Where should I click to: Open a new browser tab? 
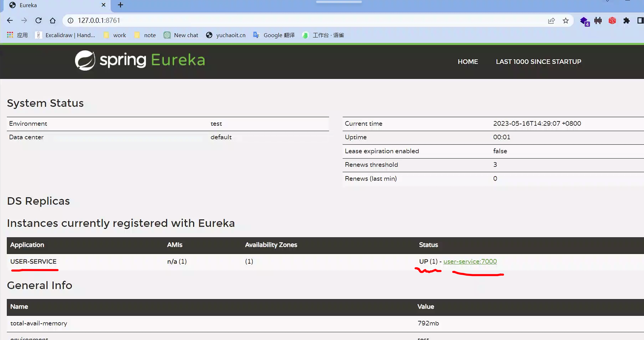(x=121, y=5)
